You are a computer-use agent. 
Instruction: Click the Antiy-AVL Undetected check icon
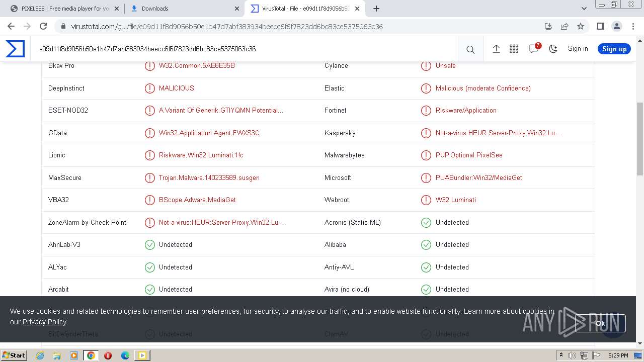tap(426, 267)
